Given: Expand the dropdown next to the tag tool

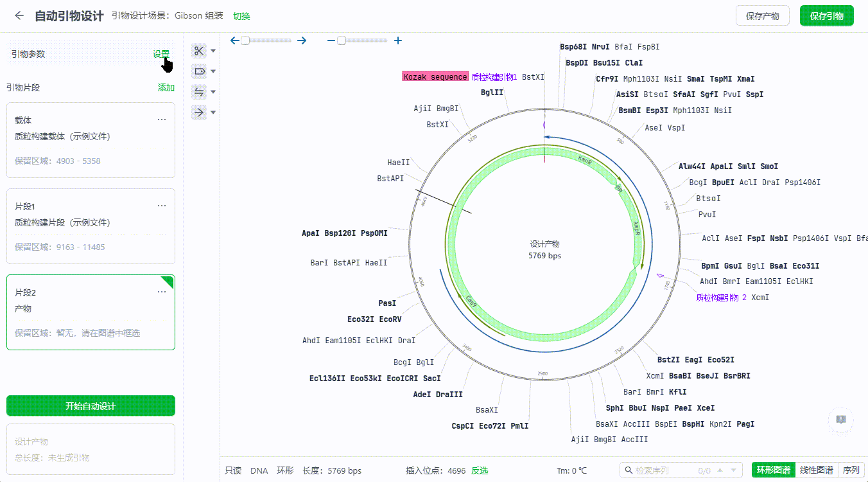Looking at the screenshot, I should (214, 71).
